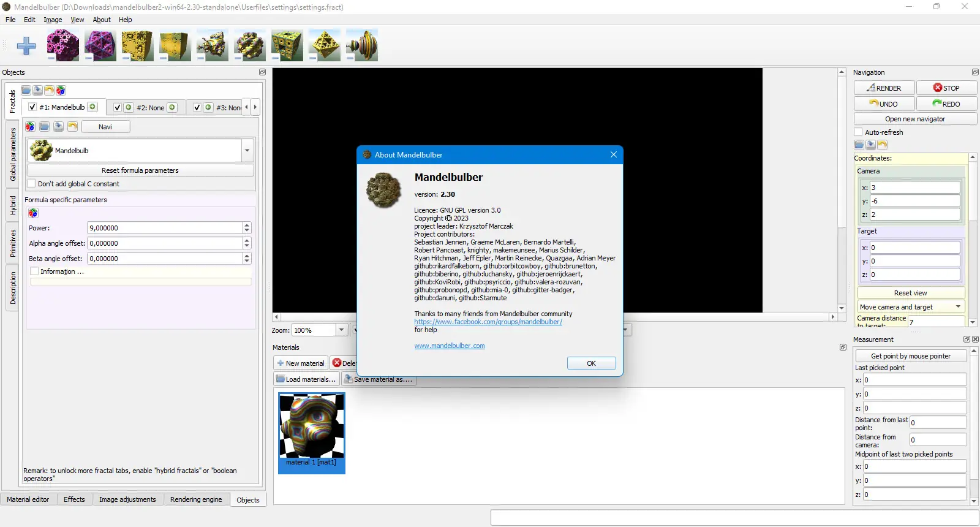Load the pink cube-shaped fractal preset thumbnail
980x527 pixels.
[63, 45]
